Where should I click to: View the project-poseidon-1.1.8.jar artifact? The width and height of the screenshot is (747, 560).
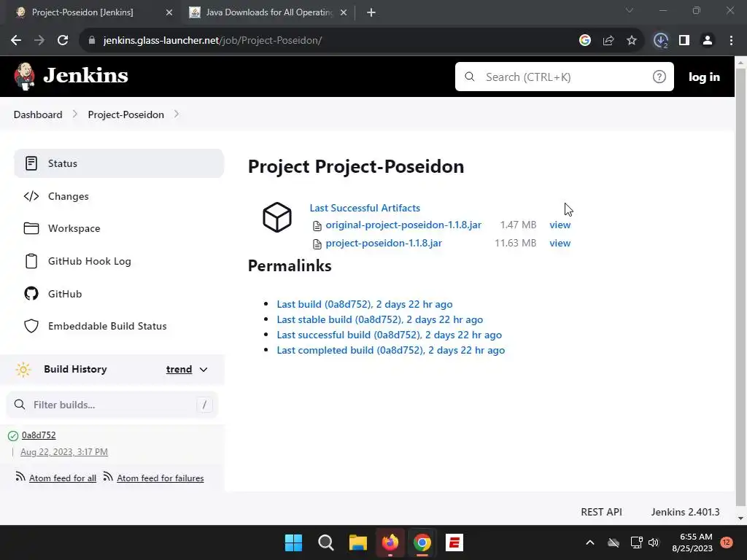coord(560,243)
